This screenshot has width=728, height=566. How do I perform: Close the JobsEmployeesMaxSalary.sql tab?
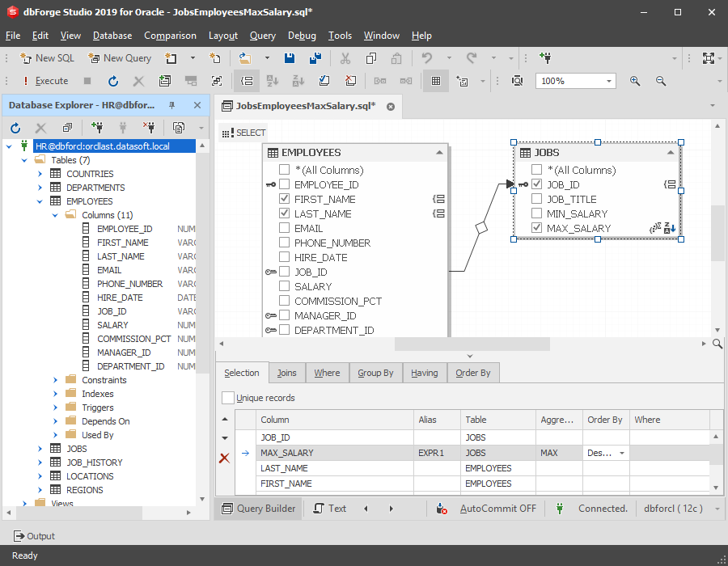(x=391, y=106)
